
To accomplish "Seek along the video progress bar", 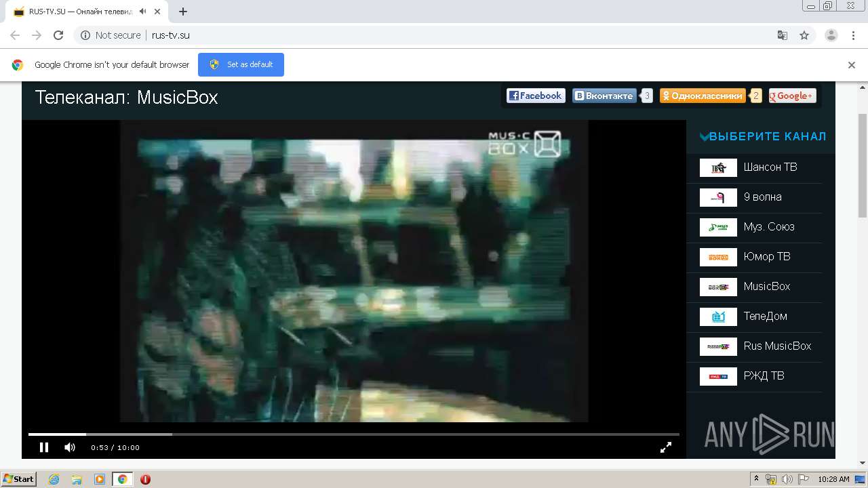I will pyautogui.click(x=353, y=434).
